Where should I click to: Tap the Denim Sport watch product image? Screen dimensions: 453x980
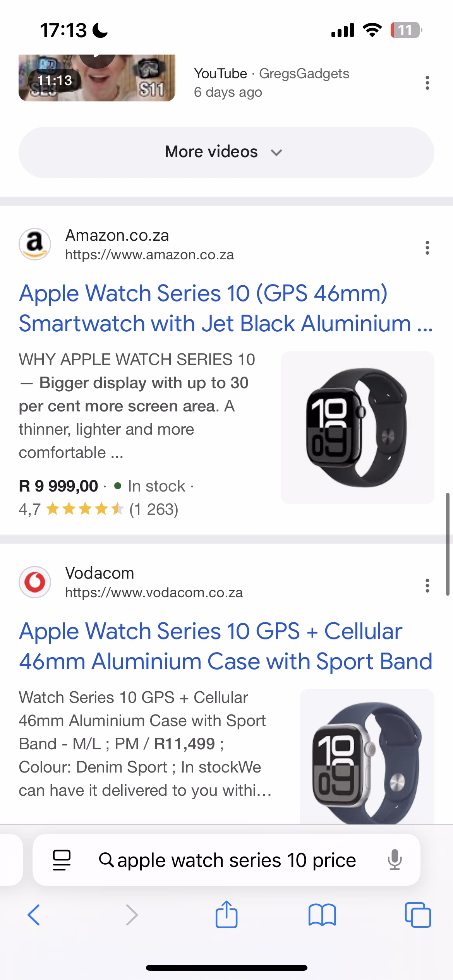tap(367, 757)
